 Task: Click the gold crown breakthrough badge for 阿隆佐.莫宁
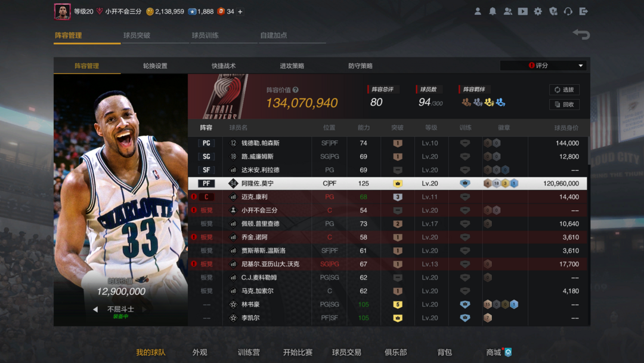click(x=397, y=183)
